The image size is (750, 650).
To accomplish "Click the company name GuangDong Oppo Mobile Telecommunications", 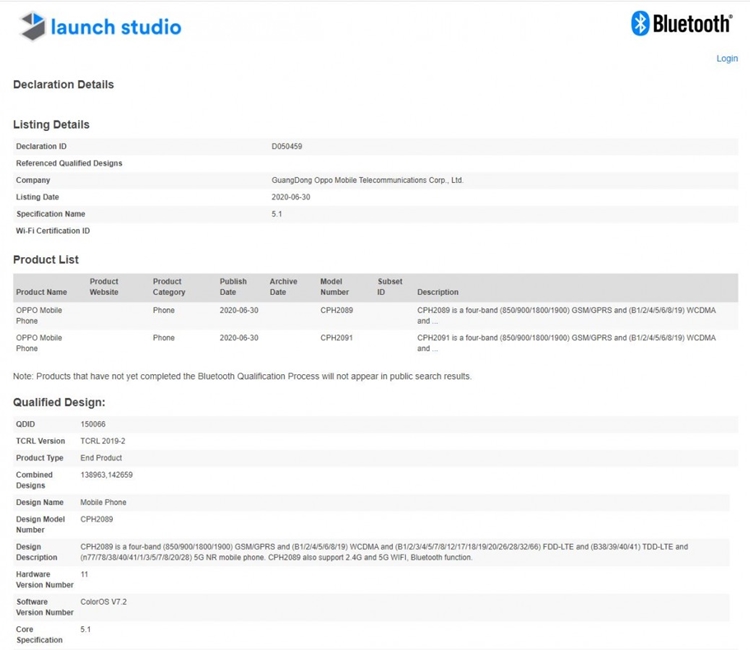I will tap(367, 180).
